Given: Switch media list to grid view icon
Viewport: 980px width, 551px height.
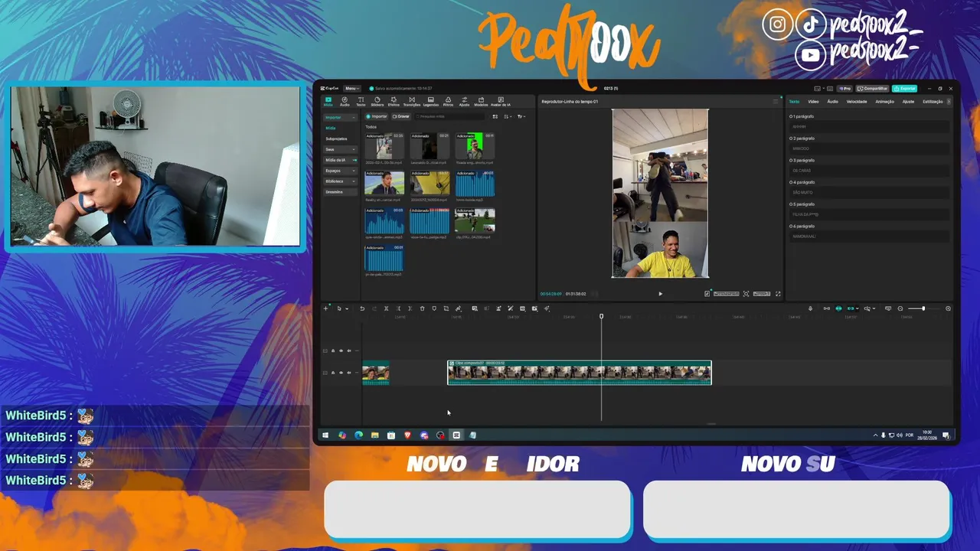Looking at the screenshot, I should click(x=495, y=116).
